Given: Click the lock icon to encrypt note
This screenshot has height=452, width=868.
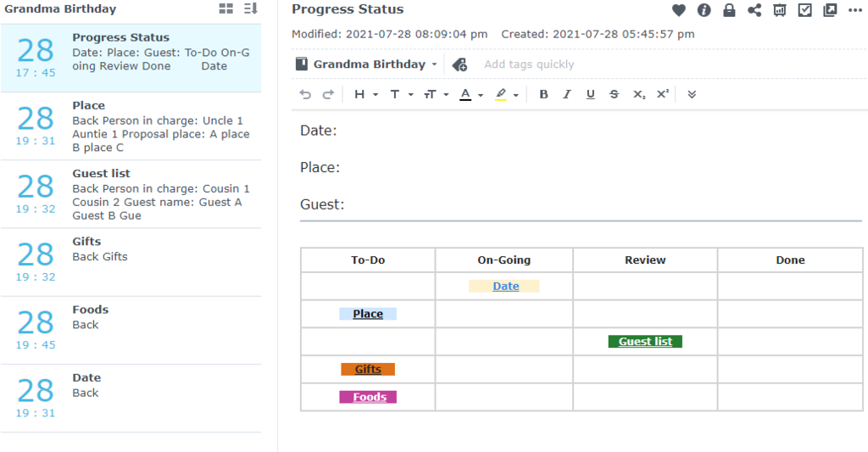Looking at the screenshot, I should (729, 10).
